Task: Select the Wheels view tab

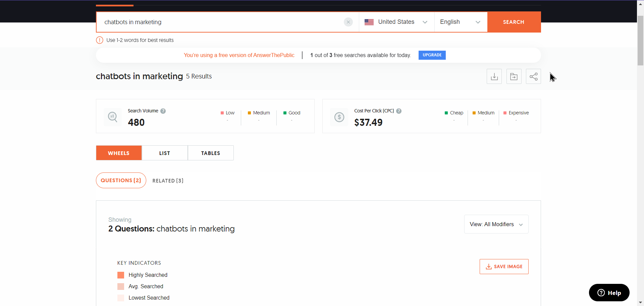Action: tap(119, 153)
